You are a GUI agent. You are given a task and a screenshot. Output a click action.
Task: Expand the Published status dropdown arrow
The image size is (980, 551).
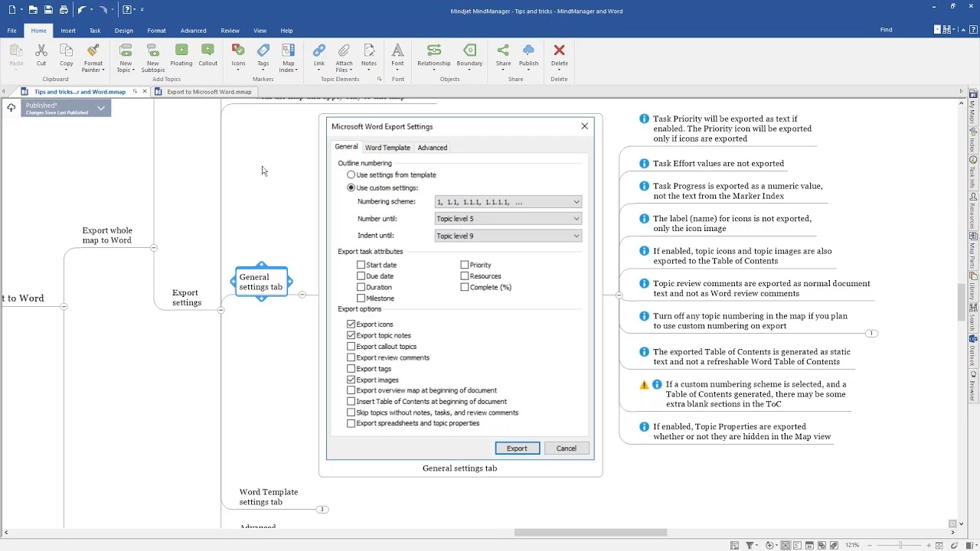pos(100,109)
